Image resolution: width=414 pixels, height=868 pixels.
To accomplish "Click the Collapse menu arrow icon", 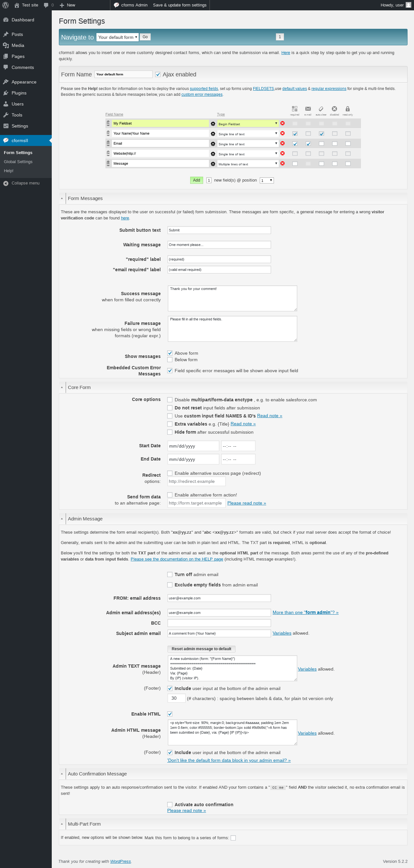I will point(6,183).
